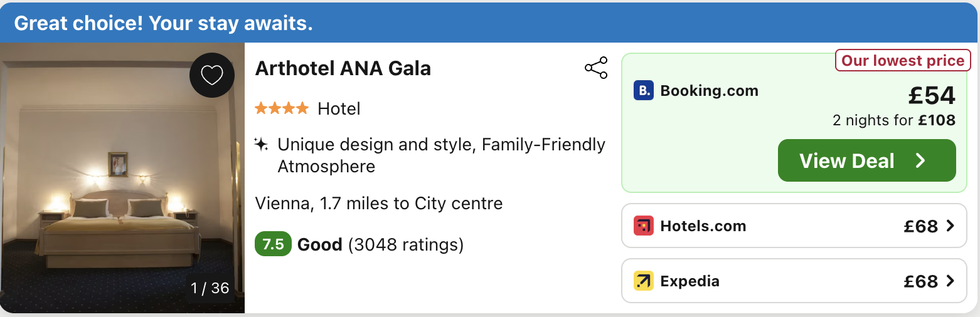Viewport: 980px width, 317px height.
Task: Click the share icon beside hotel name
Action: pyautogui.click(x=596, y=68)
